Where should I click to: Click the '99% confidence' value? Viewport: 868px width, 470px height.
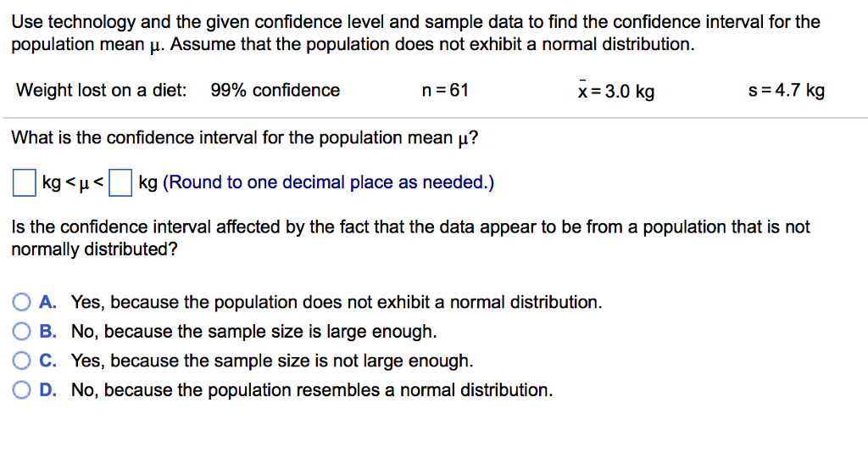point(275,91)
